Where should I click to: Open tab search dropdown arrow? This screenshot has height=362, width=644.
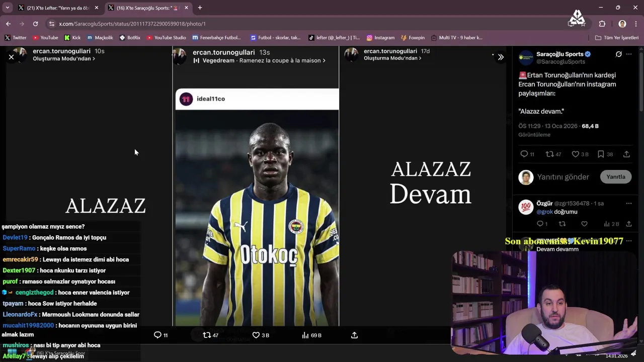(8, 8)
